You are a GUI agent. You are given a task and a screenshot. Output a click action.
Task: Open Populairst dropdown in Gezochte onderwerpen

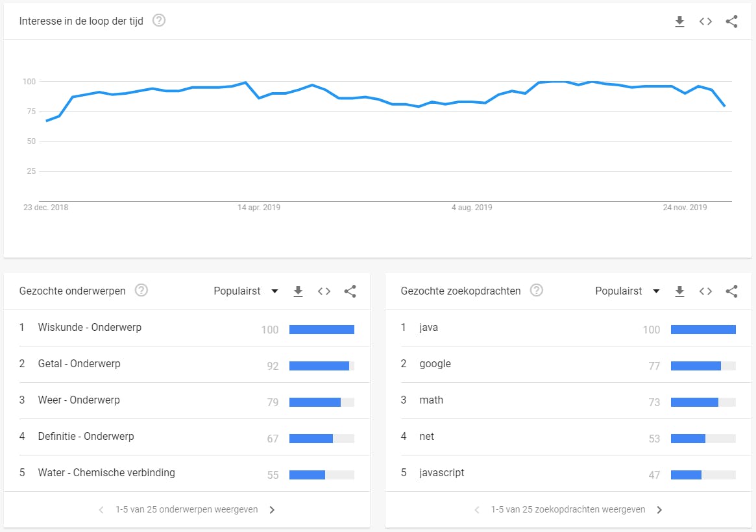pos(246,291)
